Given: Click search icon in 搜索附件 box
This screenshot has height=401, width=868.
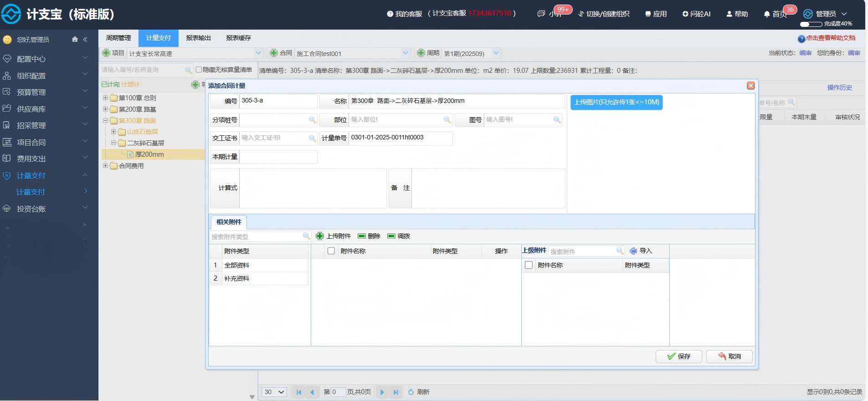Looking at the screenshot, I should coord(620,251).
